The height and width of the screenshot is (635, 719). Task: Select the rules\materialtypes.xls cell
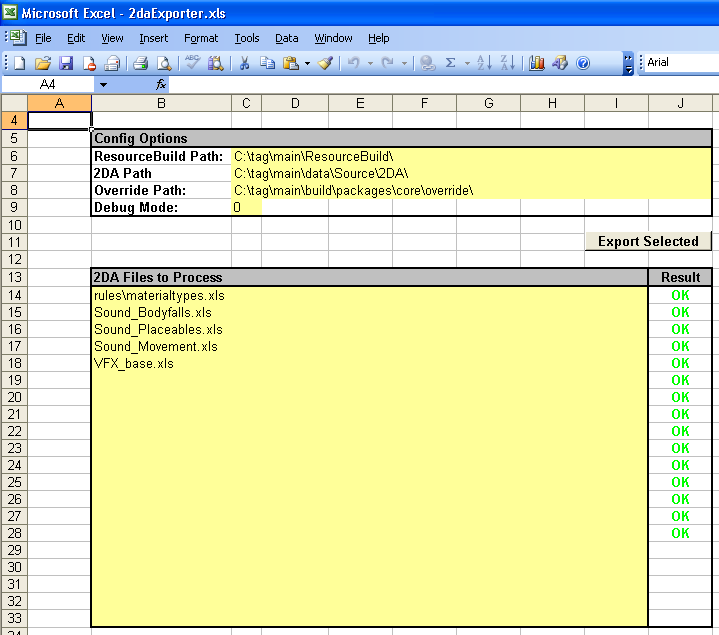pyautogui.click(x=160, y=296)
